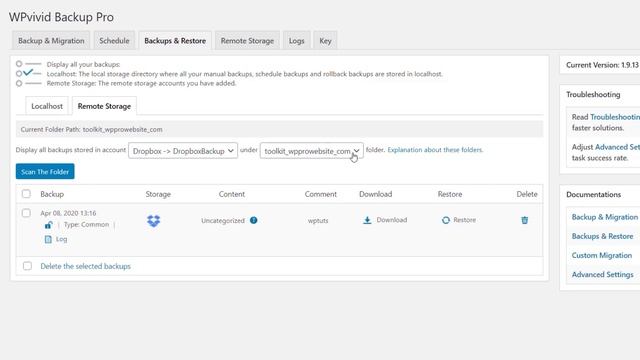Click the Log document icon
Viewport: 640px width, 360px height.
coord(48,239)
